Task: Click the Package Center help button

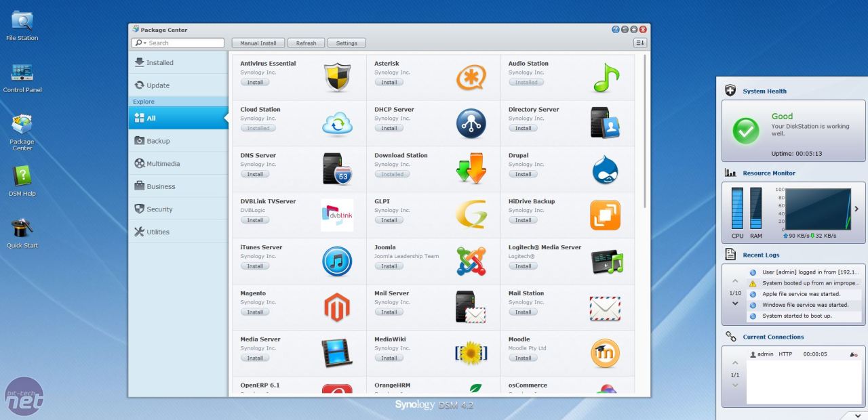Action: [616, 29]
